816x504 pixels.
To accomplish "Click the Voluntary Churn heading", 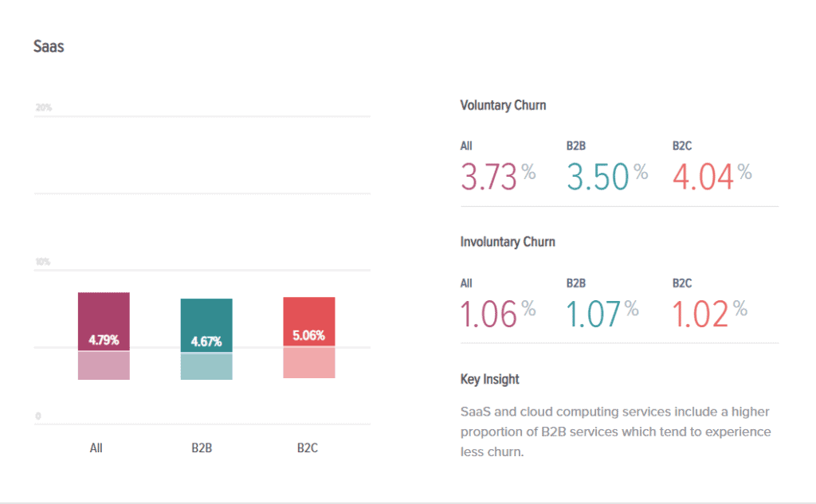I will point(504,105).
